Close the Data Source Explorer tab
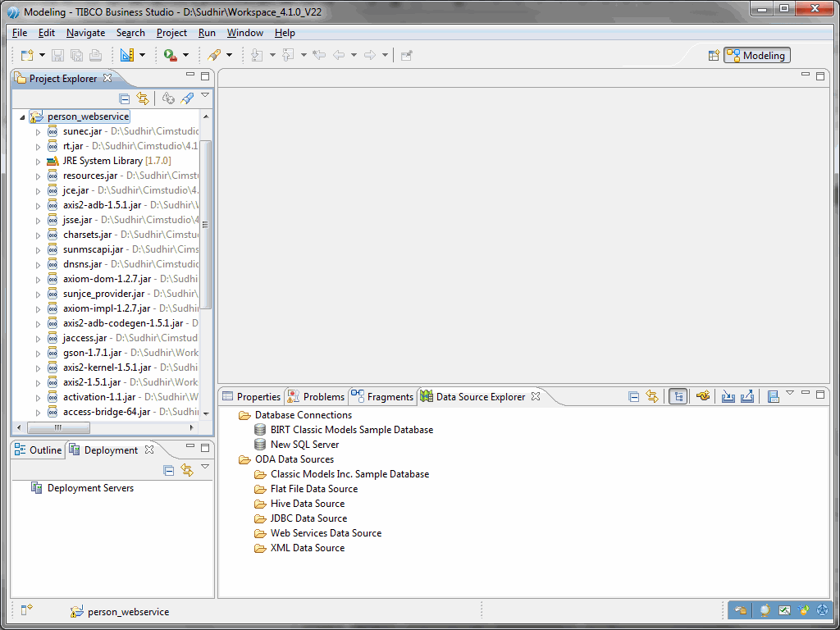840x630 pixels. 535,396
